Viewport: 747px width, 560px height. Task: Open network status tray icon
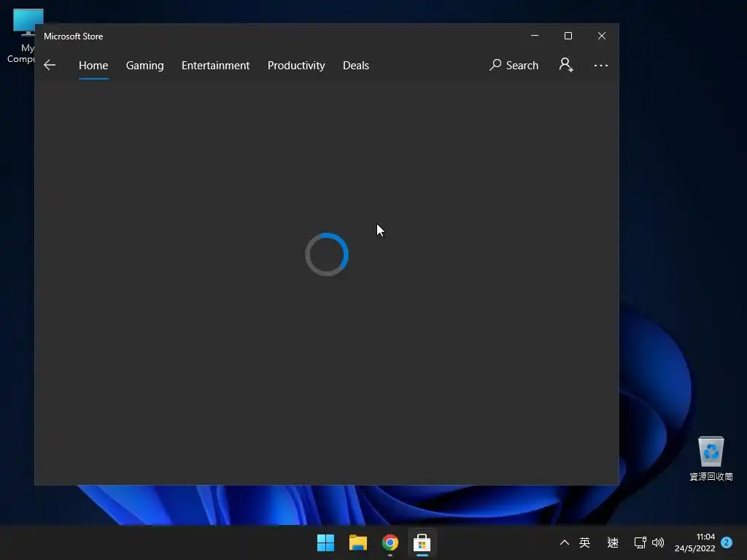(640, 542)
